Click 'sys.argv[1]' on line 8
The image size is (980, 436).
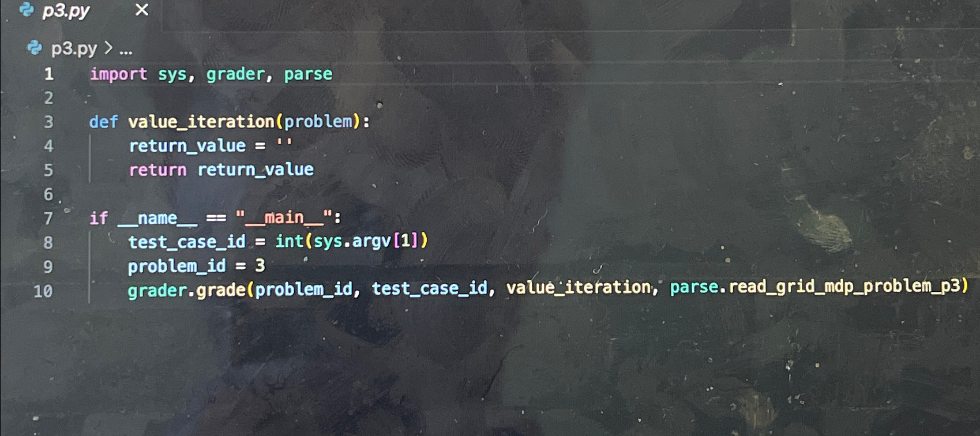366,240
